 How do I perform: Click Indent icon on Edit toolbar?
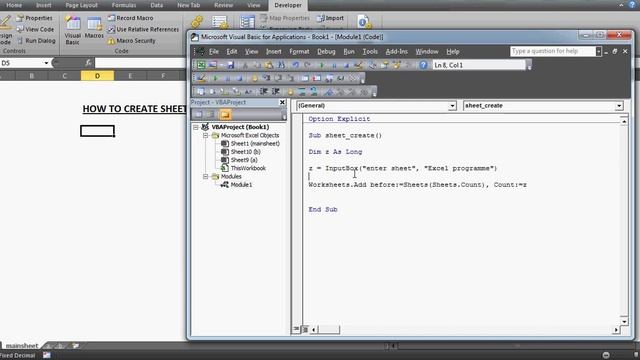(x=264, y=91)
